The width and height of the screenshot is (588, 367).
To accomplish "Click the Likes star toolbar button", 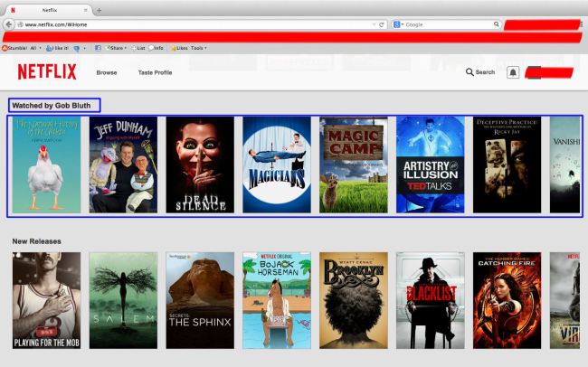I will pyautogui.click(x=179, y=48).
